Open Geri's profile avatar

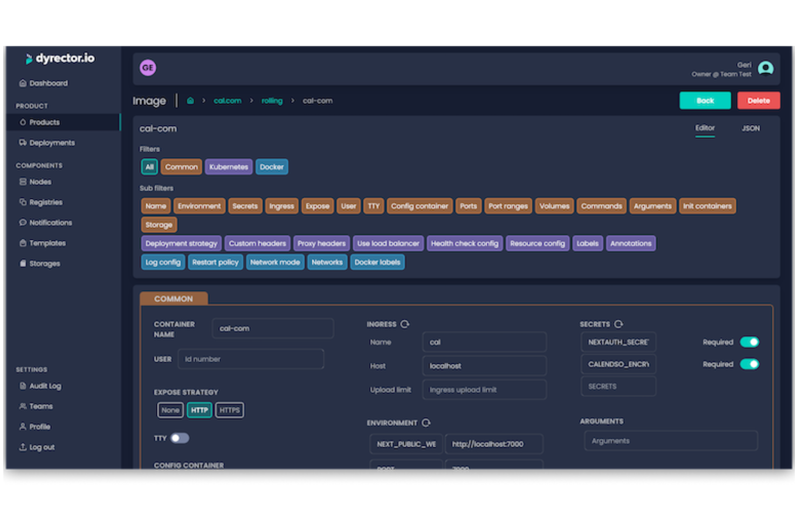click(766, 69)
